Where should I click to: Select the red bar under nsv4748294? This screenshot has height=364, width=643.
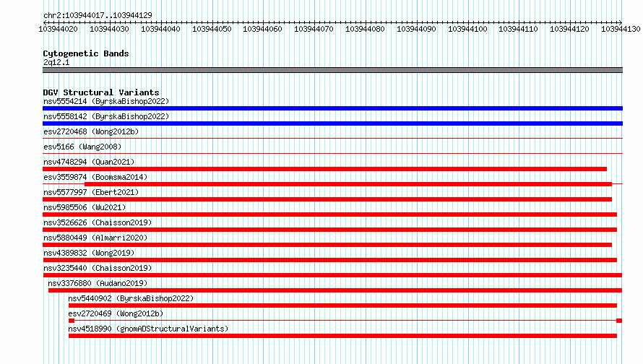tap(325, 169)
